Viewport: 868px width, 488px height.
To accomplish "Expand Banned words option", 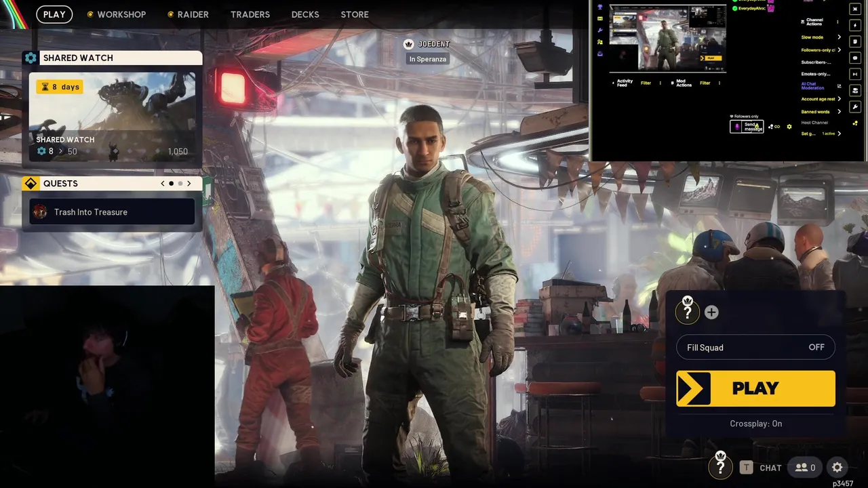I will pyautogui.click(x=821, y=112).
